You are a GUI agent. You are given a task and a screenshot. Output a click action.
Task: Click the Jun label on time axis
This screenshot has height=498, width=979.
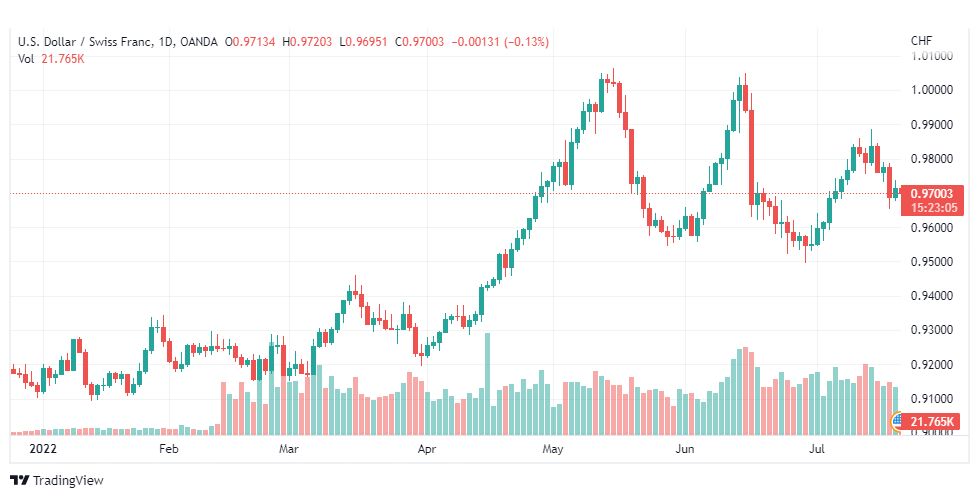[x=685, y=449]
